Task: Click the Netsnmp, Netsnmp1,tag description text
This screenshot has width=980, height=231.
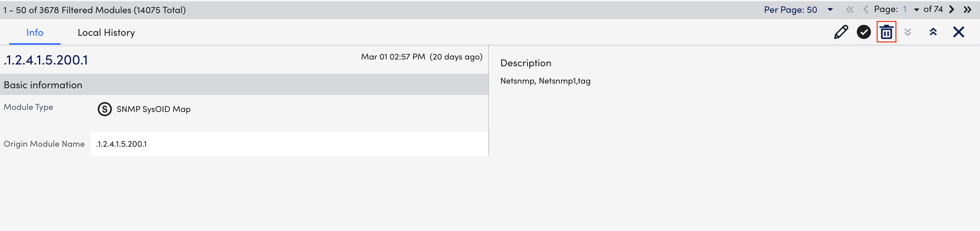Action: (x=545, y=81)
